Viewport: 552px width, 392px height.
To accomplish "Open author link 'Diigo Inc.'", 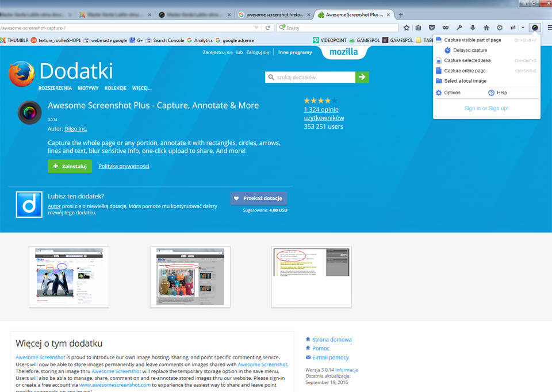I will (x=76, y=129).
